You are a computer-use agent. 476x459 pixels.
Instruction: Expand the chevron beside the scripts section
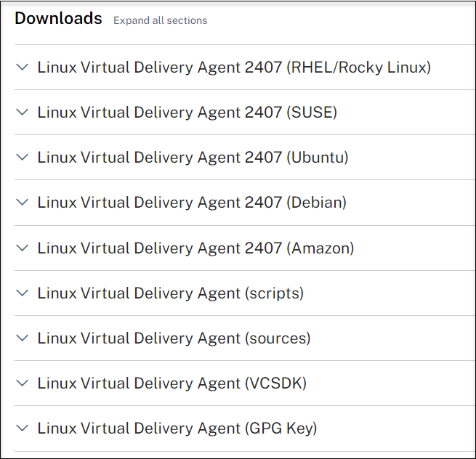[x=23, y=293]
